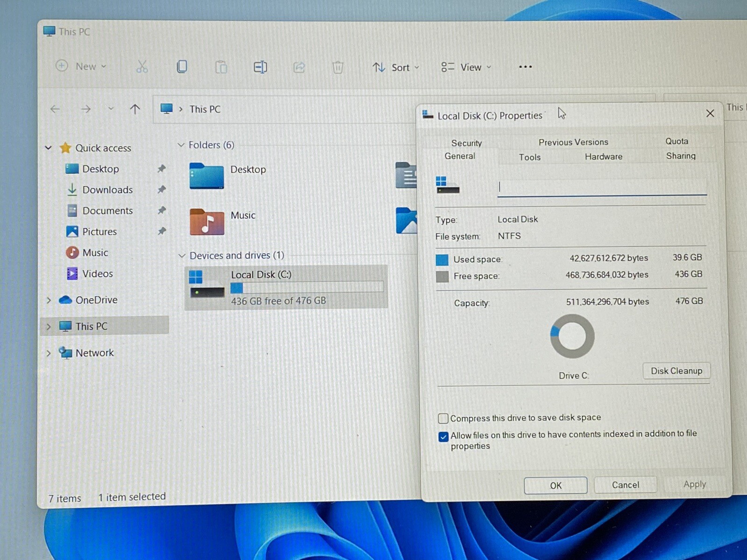Image resolution: width=747 pixels, height=560 pixels.
Task: Click the Rename icon in toolbar
Action: pyautogui.click(x=260, y=67)
